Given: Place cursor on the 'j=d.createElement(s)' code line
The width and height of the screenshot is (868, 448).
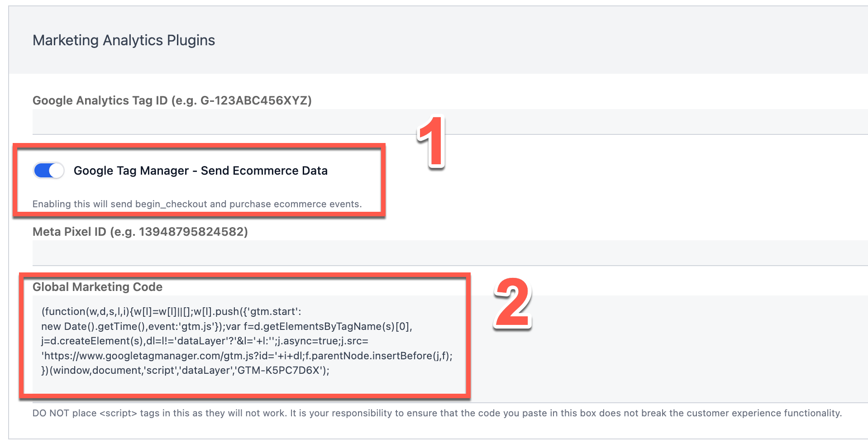Looking at the screenshot, I should tap(205, 341).
